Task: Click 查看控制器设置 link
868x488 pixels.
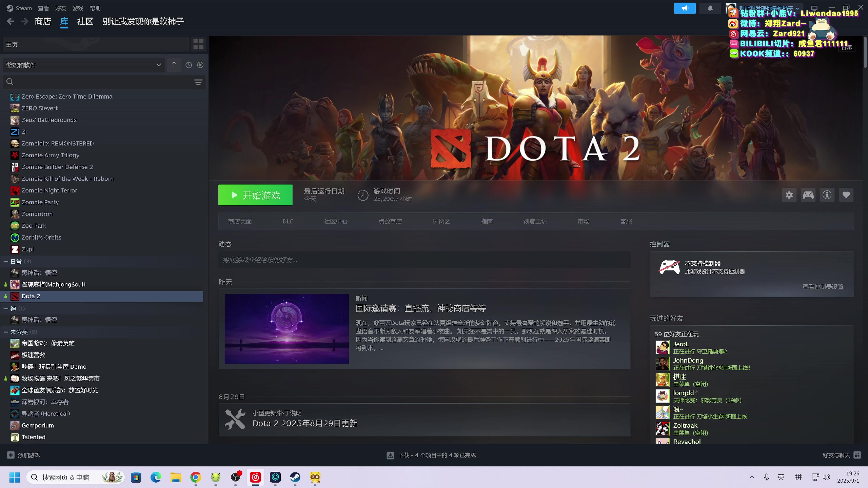Action: click(823, 287)
